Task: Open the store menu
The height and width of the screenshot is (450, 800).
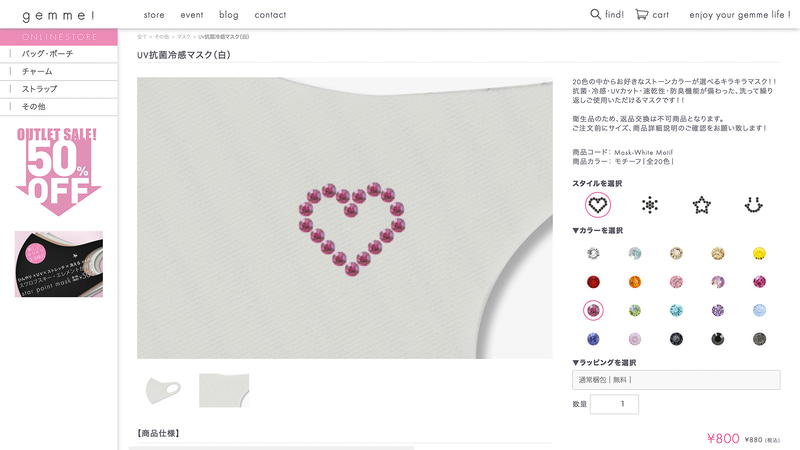Action: point(154,15)
